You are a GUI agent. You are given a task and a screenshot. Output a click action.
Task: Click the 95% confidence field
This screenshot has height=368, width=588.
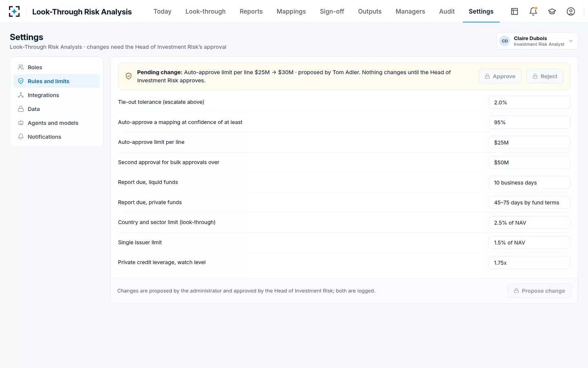[x=529, y=122]
